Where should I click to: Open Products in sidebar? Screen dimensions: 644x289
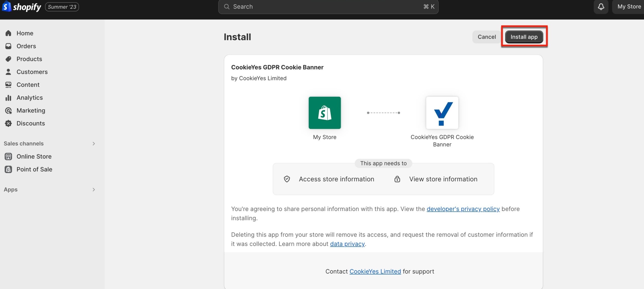point(29,59)
